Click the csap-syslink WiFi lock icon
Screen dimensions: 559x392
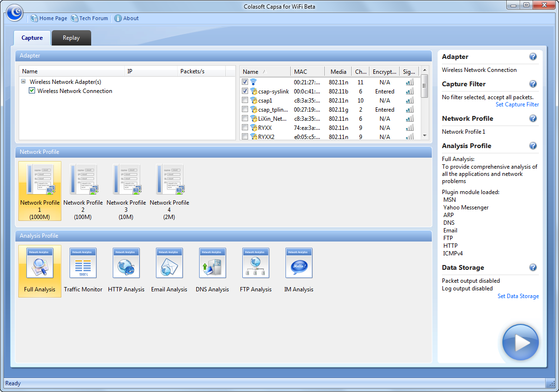tap(253, 91)
